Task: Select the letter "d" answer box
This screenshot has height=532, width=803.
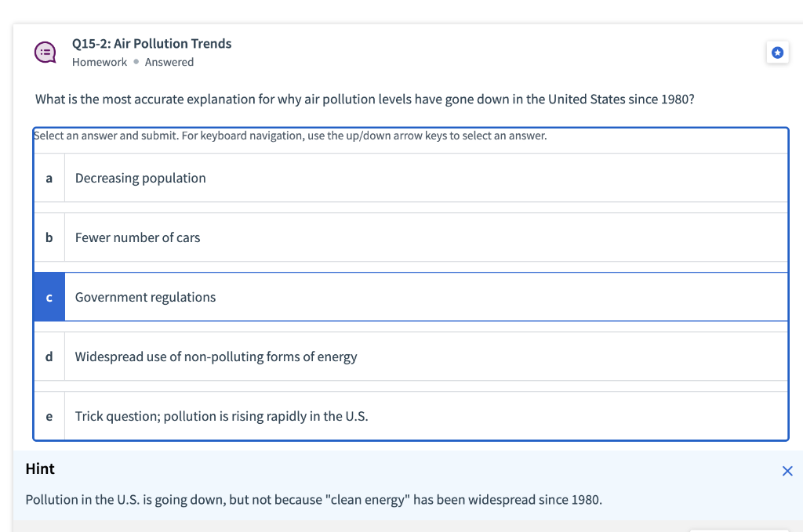Action: pyautogui.click(x=49, y=356)
